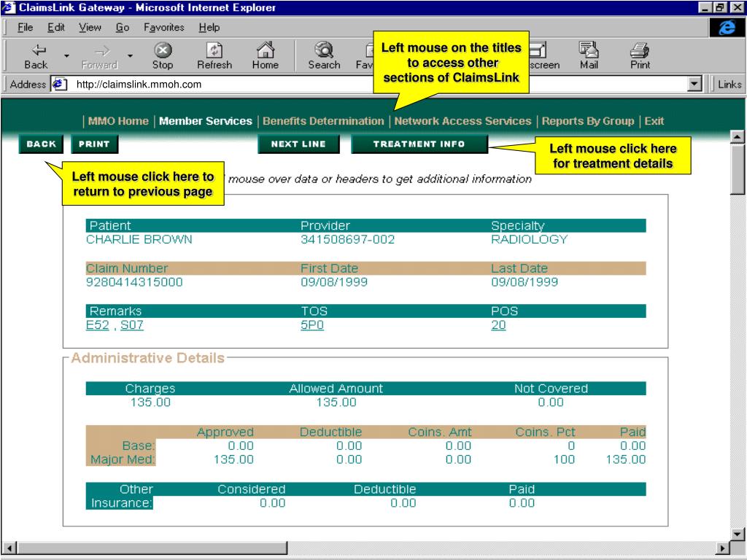Click the Charges column header
This screenshot has width=747, height=560.
(x=150, y=389)
